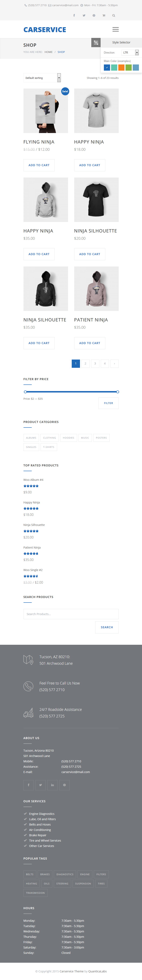The height and width of the screenshot is (980, 142).
Task: Click the Hoodies category tag
Action: pyautogui.click(x=68, y=438)
